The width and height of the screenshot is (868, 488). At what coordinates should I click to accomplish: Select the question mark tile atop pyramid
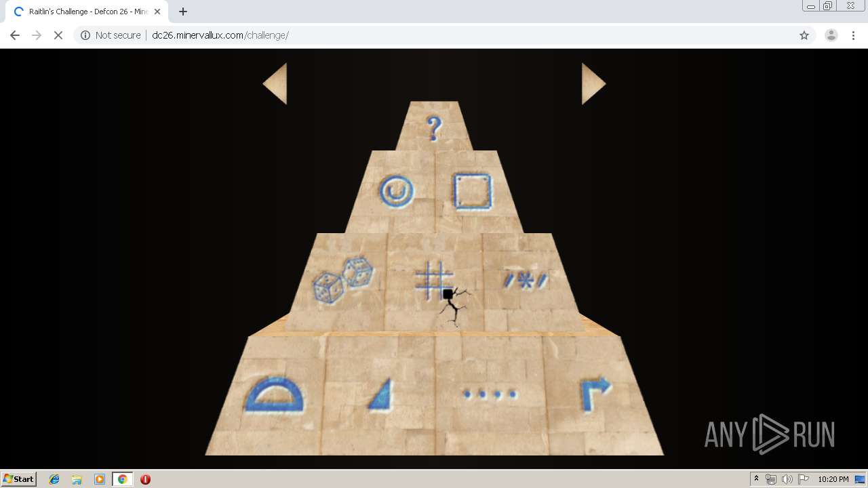(x=434, y=127)
